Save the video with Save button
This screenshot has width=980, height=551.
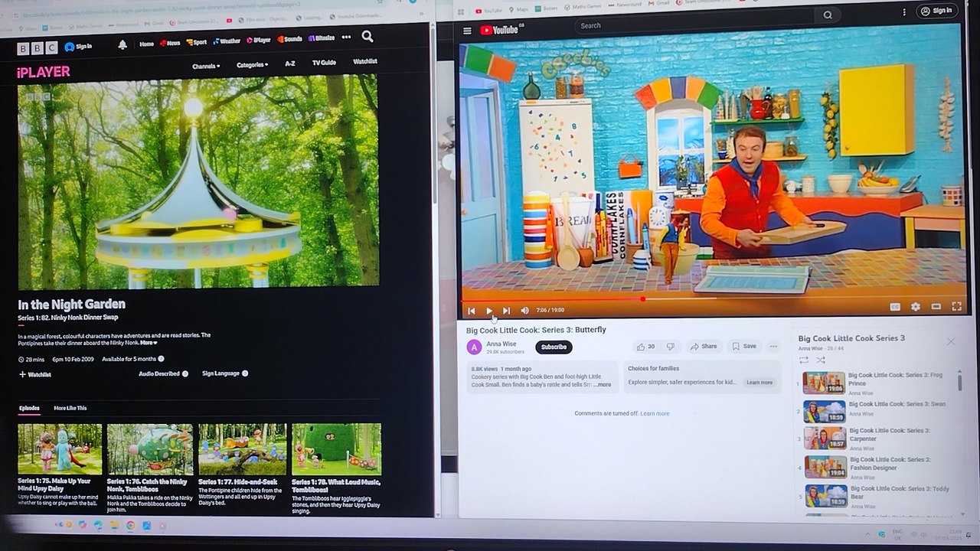(x=743, y=347)
